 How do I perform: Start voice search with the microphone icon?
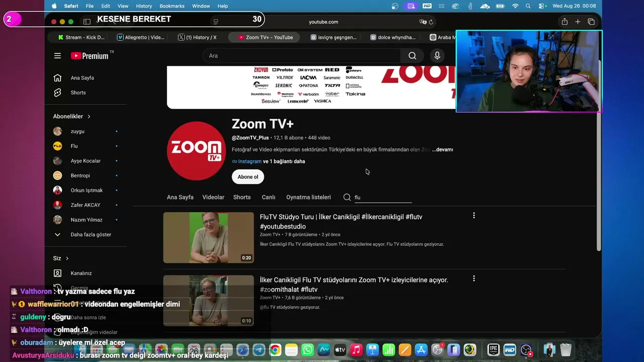tap(437, 56)
